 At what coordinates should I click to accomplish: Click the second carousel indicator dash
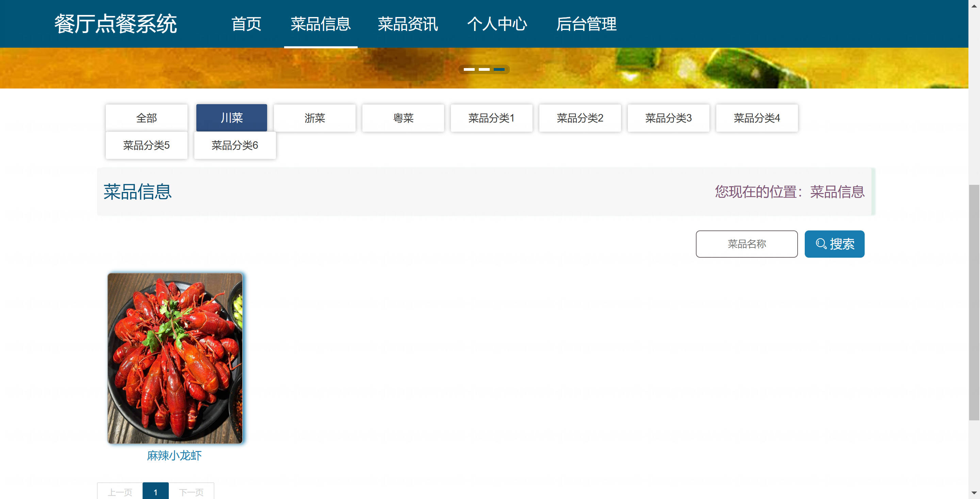(484, 69)
